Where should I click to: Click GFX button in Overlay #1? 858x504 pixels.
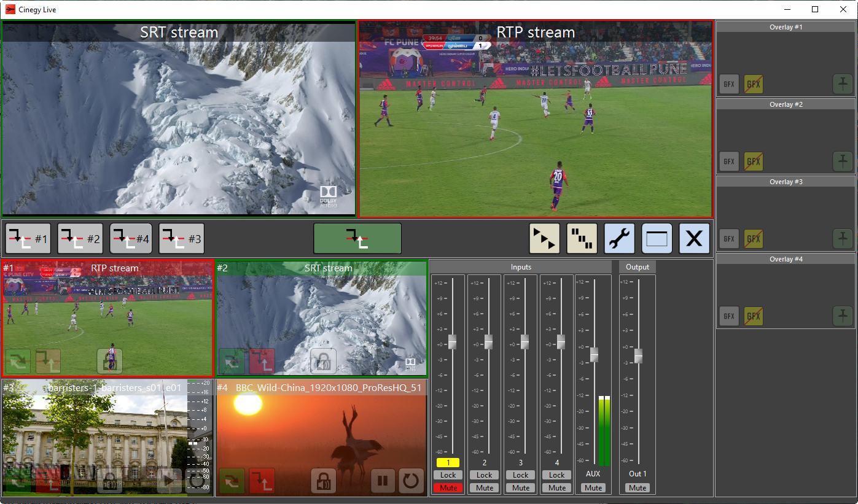(x=729, y=84)
